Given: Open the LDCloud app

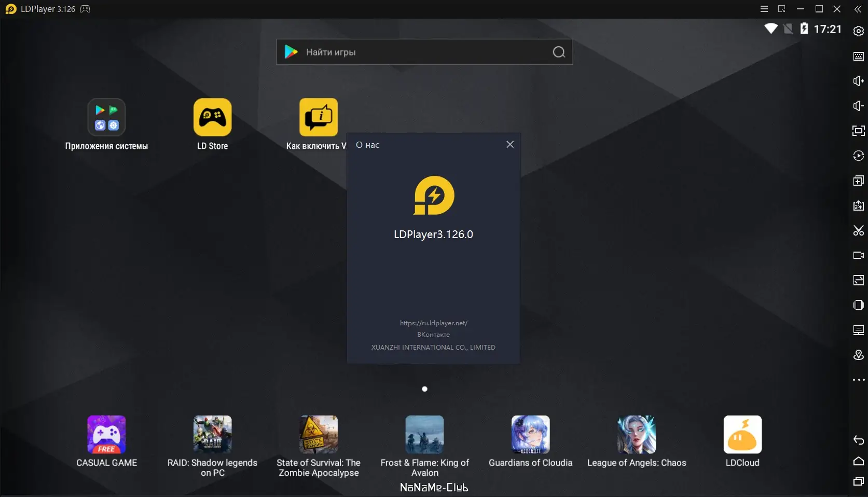Looking at the screenshot, I should (x=742, y=441).
